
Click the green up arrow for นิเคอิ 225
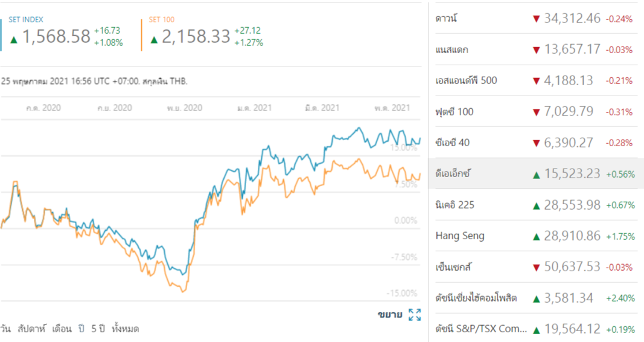click(x=535, y=205)
